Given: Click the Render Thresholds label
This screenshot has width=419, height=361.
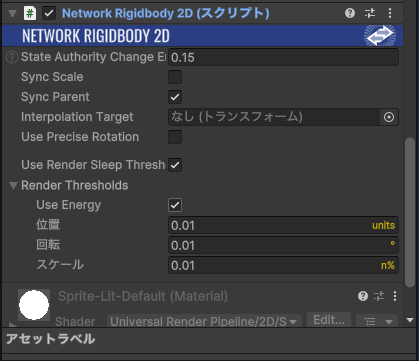Looking at the screenshot, I should point(75,185).
